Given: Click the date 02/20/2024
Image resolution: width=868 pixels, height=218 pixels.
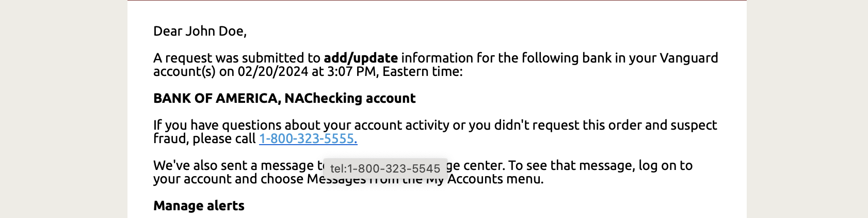Looking at the screenshot, I should click(x=272, y=72).
